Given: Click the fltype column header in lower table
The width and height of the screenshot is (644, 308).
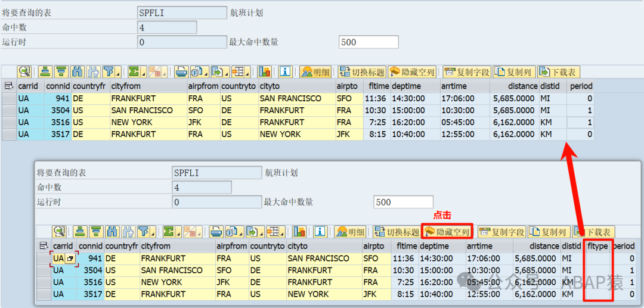Looking at the screenshot, I should coord(597,246).
